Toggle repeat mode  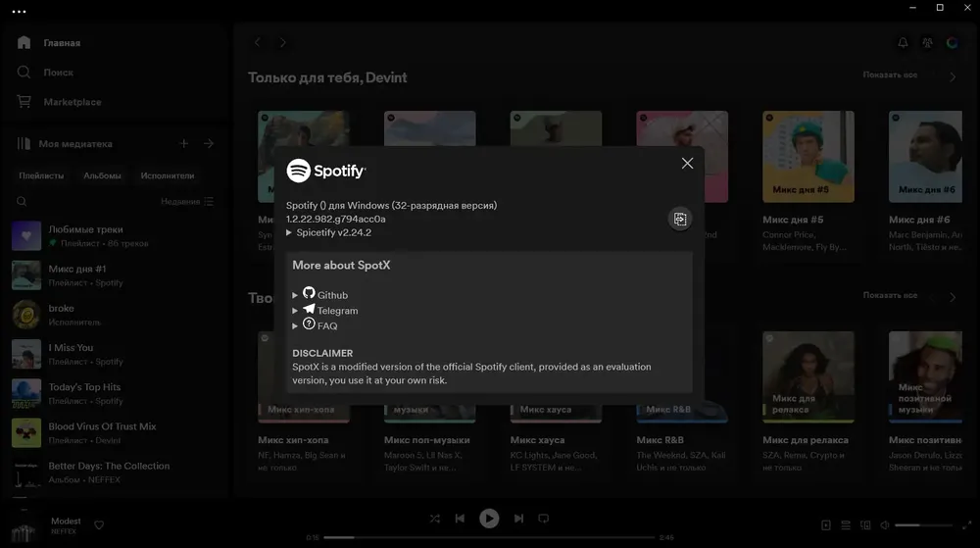coord(544,518)
